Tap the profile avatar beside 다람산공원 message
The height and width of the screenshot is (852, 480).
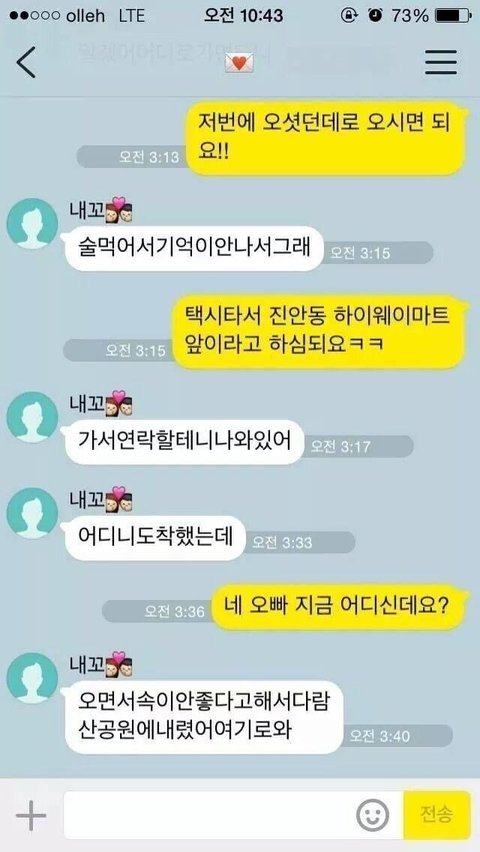[32, 679]
